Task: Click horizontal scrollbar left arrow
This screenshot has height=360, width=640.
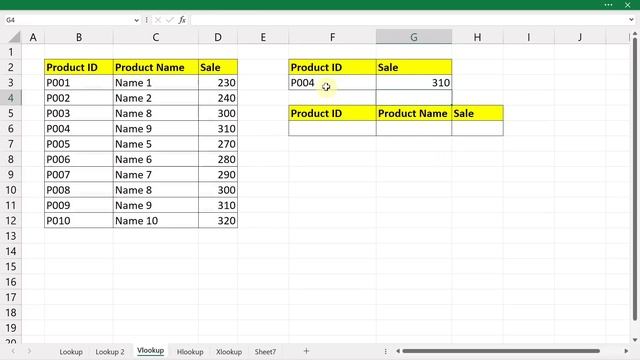Action: (x=398, y=351)
